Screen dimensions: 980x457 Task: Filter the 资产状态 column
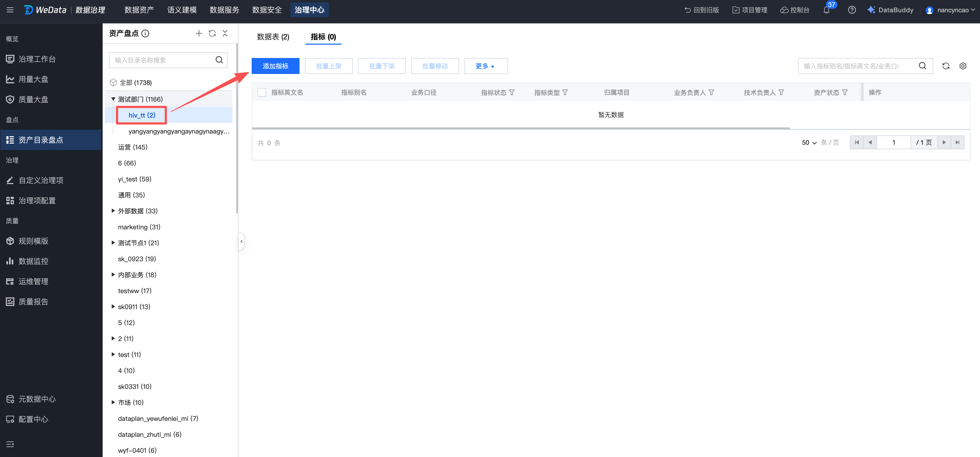[845, 93]
